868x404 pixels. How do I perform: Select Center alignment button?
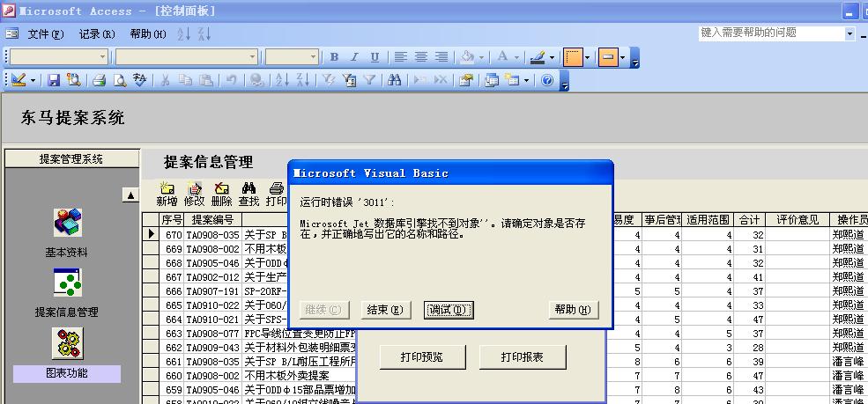420,57
